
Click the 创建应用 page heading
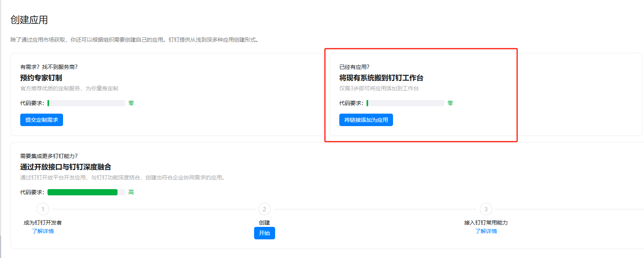coord(29,20)
